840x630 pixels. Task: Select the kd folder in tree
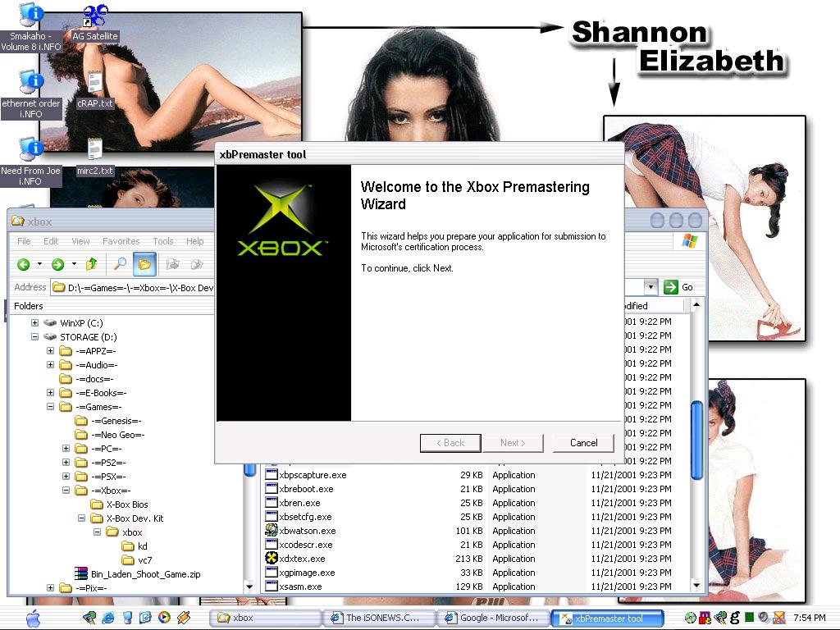(x=135, y=546)
